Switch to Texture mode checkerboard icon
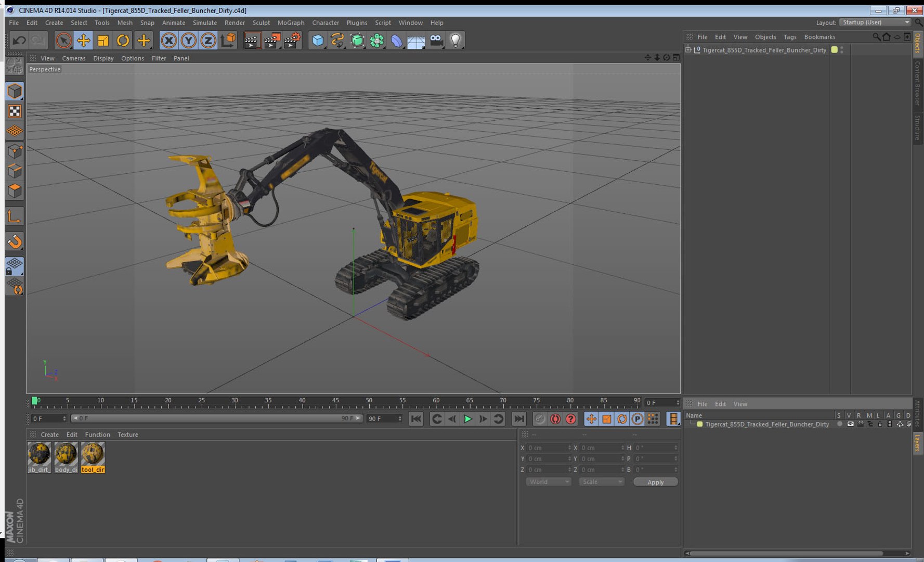This screenshot has height=562, width=924. (x=15, y=111)
